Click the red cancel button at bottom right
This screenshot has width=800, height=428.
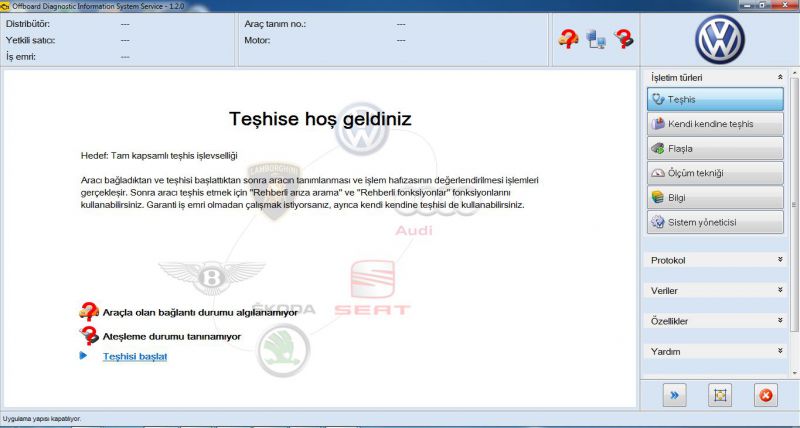click(765, 395)
